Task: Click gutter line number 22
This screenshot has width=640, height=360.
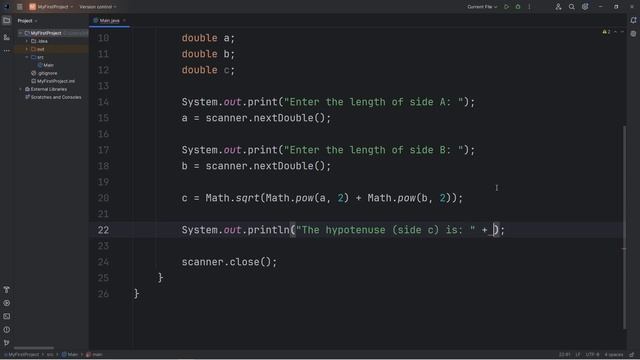Action: click(103, 230)
